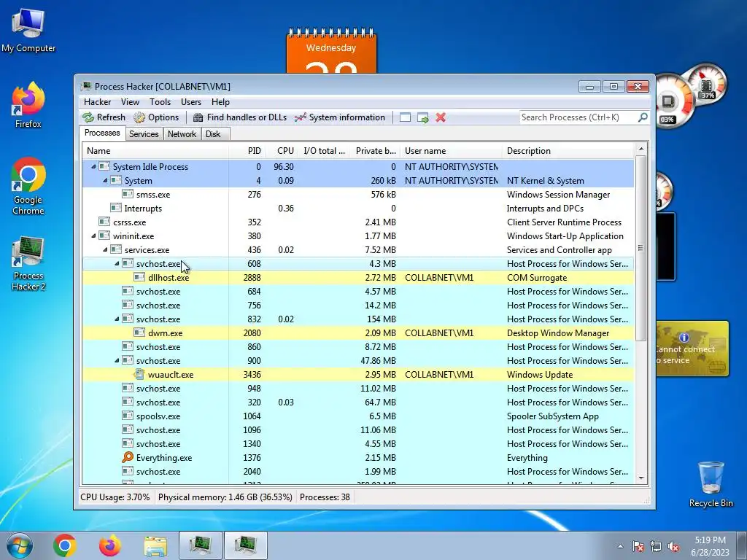Sort by Description column header
This screenshot has width=747, height=560.
568,151
